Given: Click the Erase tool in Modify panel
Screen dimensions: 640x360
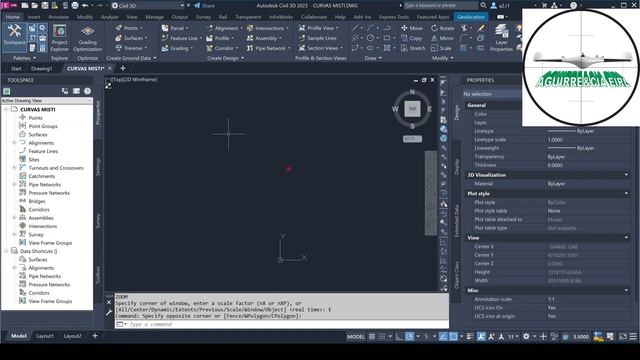Looking at the screenshot, I should click(x=481, y=28).
